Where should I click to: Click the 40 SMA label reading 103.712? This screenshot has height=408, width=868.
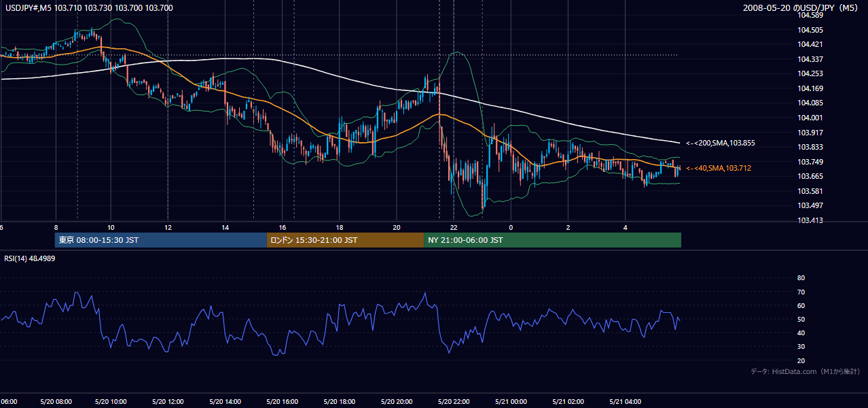click(718, 168)
